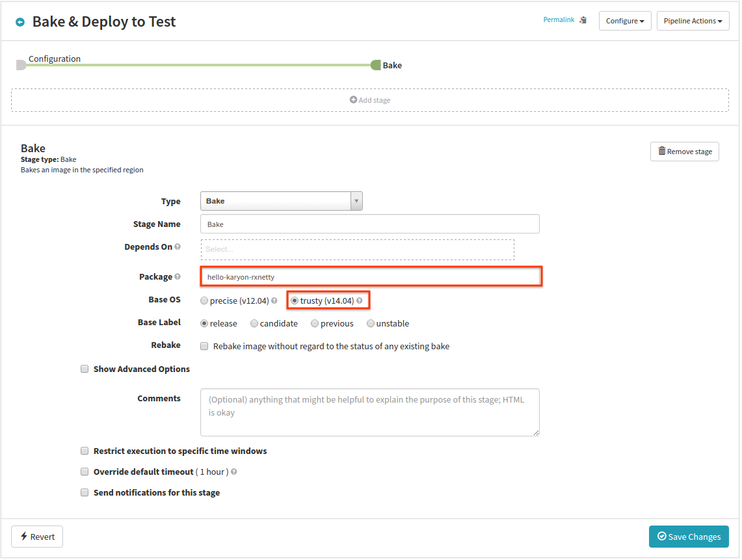Click the Revert button
Image resolution: width=742 pixels, height=560 pixels.
tap(37, 537)
